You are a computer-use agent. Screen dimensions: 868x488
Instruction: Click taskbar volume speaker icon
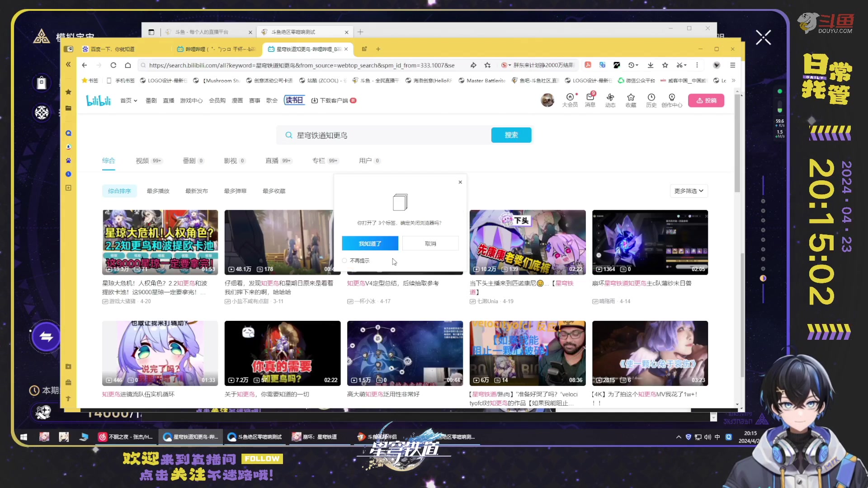pos(708,437)
